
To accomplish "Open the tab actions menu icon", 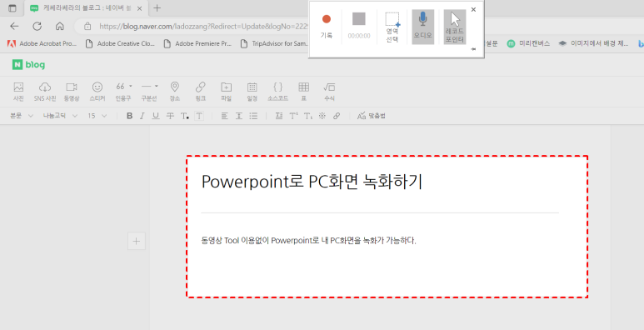I will pyautogui.click(x=12, y=7).
